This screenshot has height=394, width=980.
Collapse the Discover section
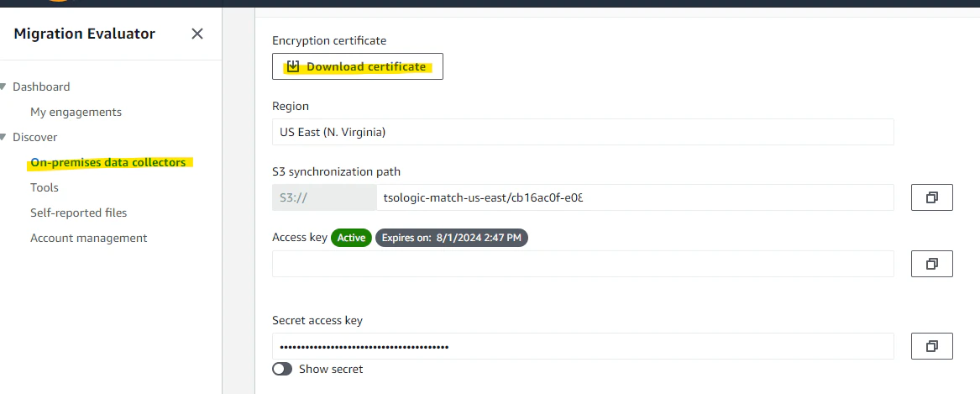[x=3, y=137]
